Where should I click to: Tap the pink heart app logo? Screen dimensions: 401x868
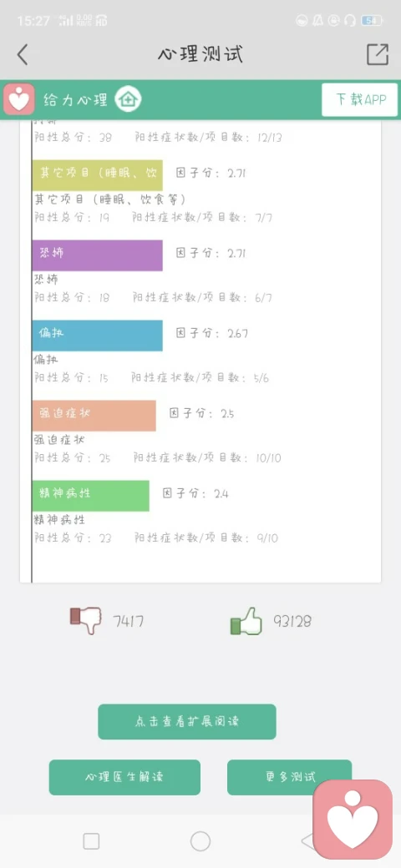(x=19, y=99)
